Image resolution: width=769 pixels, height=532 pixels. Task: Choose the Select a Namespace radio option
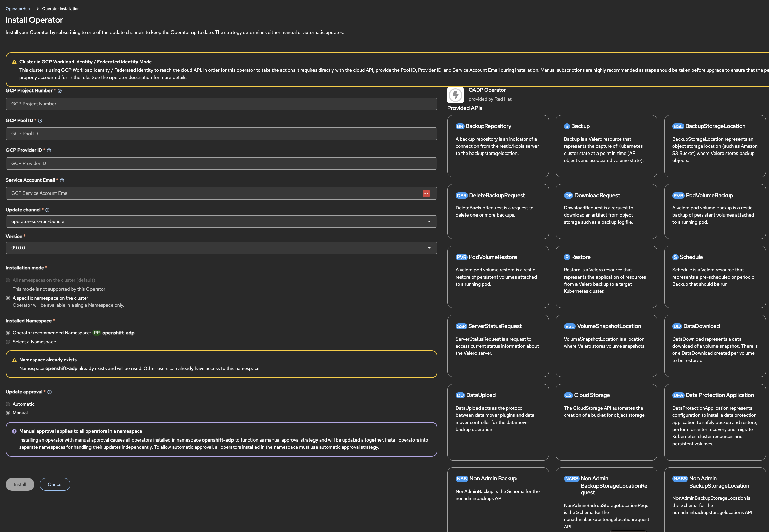8,342
